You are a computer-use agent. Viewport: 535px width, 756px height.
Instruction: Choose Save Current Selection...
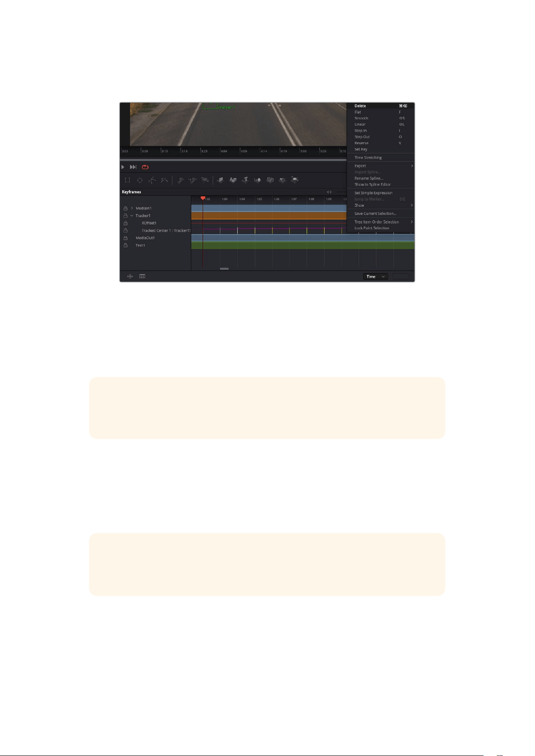pos(381,214)
